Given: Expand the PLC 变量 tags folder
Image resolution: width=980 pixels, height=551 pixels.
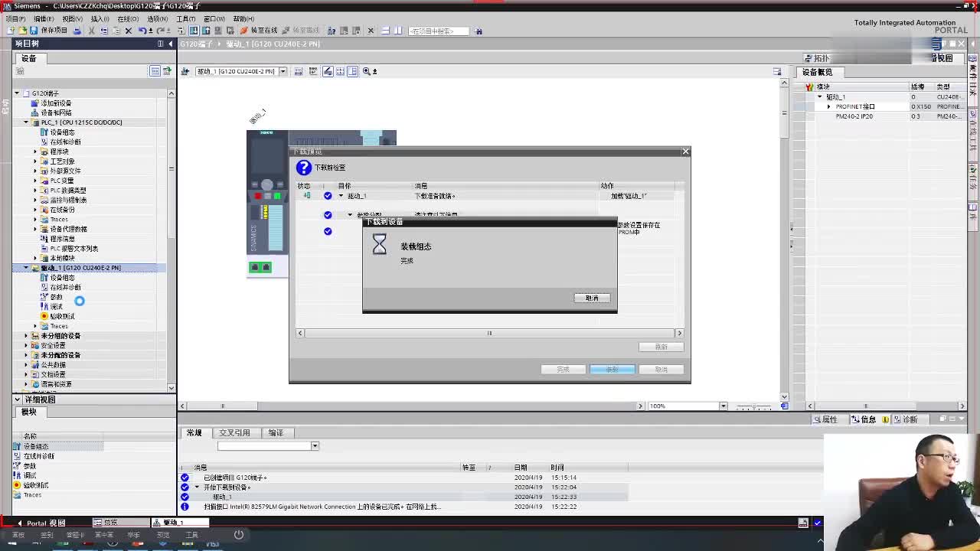Looking at the screenshot, I should 35,181.
